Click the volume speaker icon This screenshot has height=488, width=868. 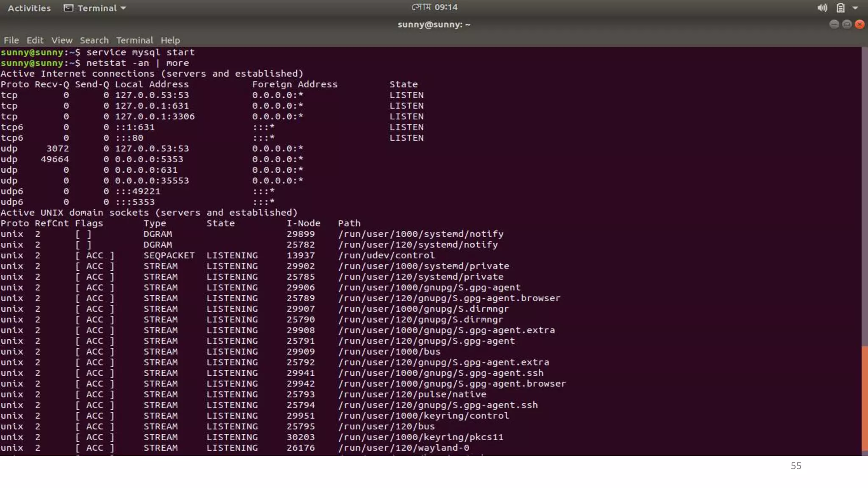click(x=822, y=8)
